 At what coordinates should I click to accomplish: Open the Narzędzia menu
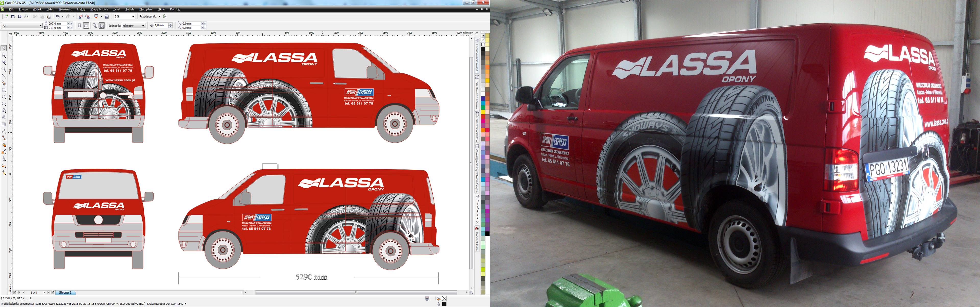click(146, 9)
